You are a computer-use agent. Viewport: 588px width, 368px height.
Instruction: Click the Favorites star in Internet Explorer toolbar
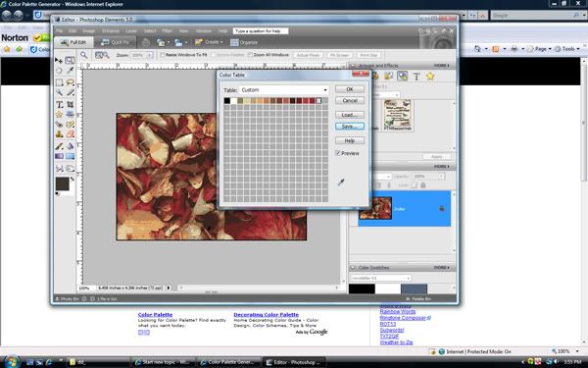(x=7, y=49)
